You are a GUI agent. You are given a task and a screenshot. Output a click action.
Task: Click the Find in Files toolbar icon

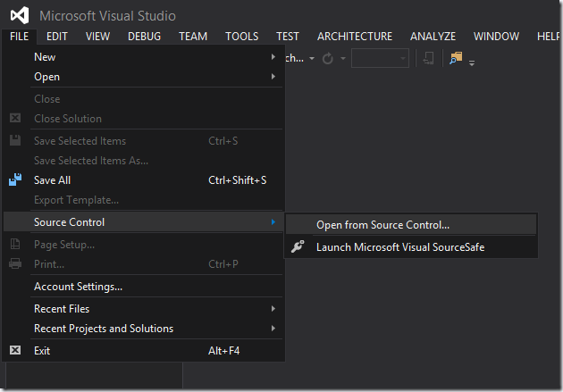click(x=456, y=58)
